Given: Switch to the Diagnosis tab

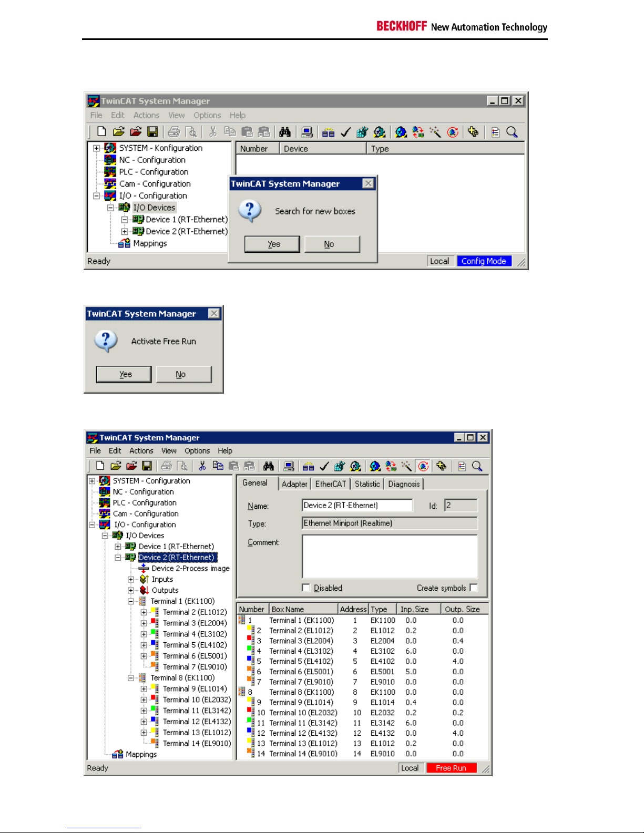Looking at the screenshot, I should point(404,484).
